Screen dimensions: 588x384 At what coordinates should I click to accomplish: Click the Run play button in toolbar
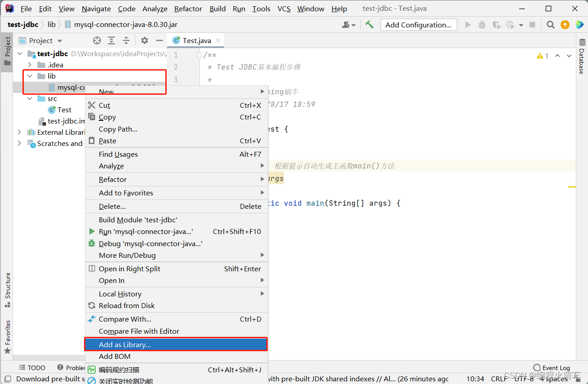tap(468, 25)
